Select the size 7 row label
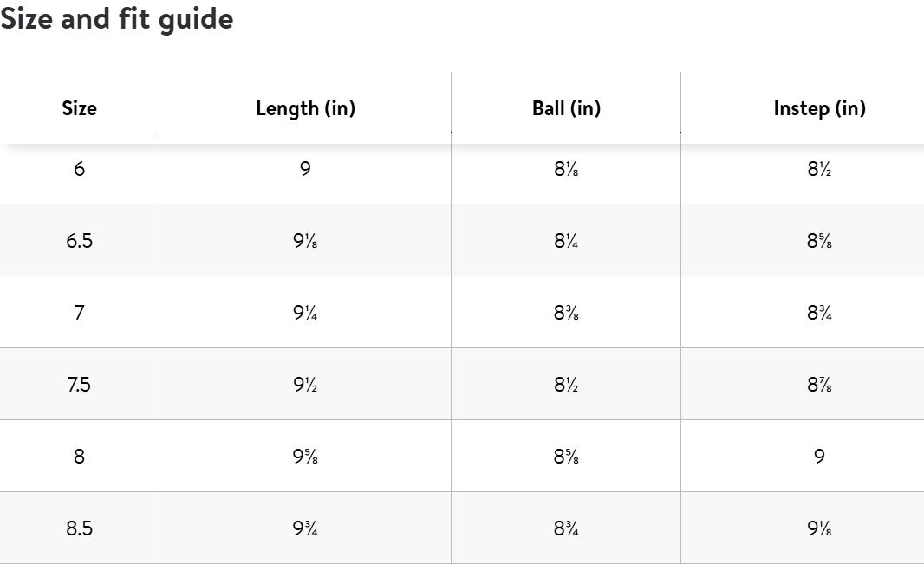The height and width of the screenshot is (564, 924). (x=79, y=313)
